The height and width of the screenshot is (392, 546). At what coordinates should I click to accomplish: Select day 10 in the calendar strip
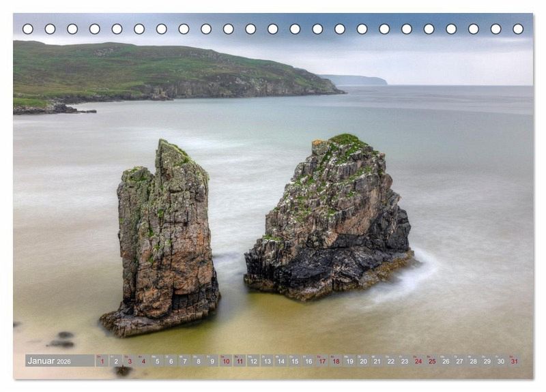226,361
